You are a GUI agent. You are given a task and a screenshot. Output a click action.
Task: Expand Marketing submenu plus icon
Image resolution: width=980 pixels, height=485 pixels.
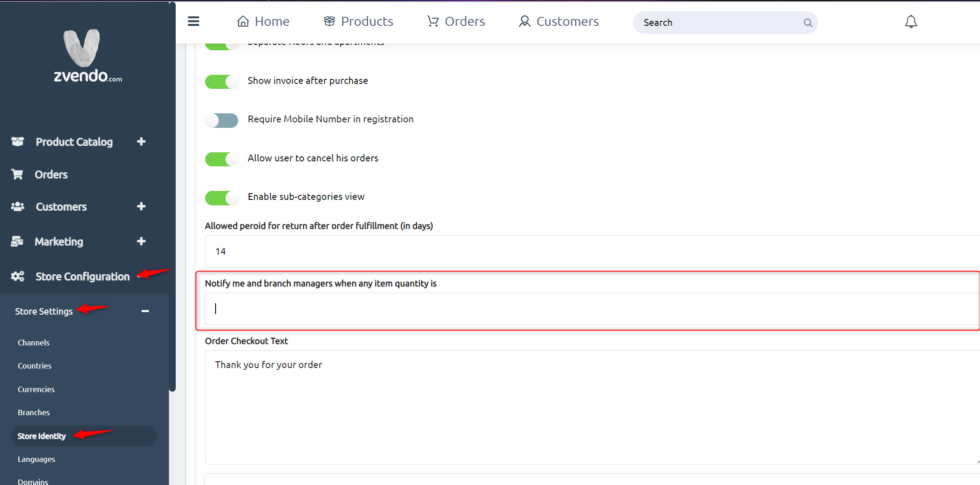tap(141, 241)
